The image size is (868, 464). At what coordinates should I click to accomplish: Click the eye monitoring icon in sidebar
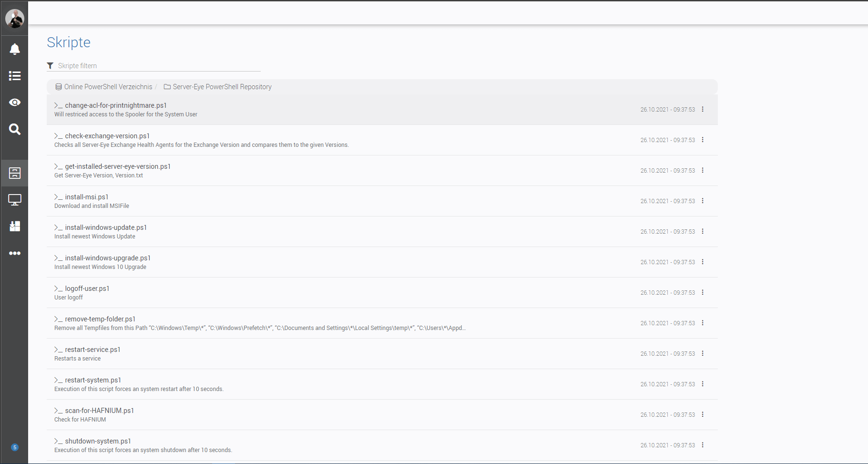point(15,103)
